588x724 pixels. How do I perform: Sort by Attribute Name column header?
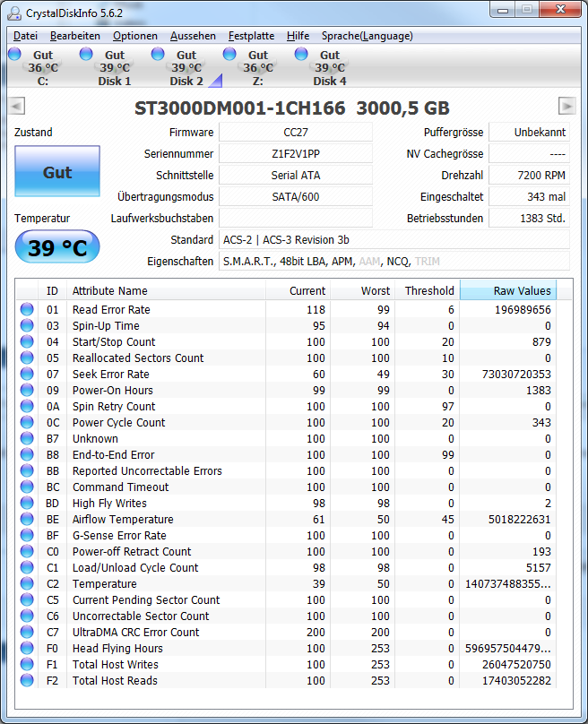167,291
